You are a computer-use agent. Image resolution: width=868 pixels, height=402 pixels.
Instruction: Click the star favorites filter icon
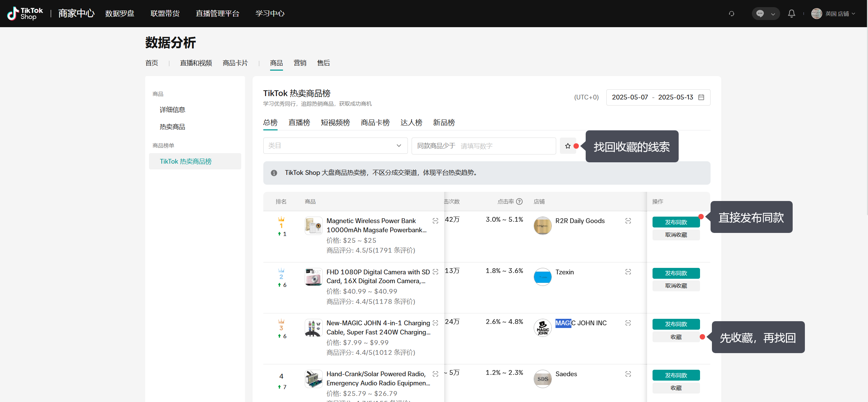click(x=568, y=146)
